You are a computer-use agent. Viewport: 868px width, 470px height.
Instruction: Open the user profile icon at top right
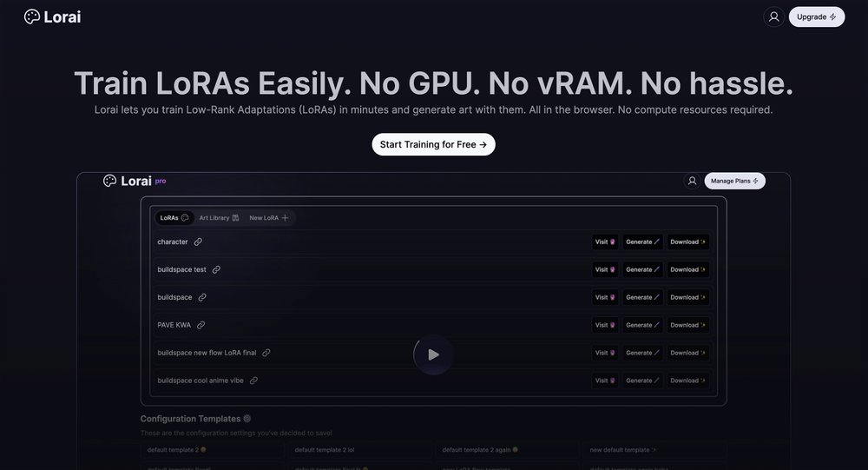click(x=773, y=17)
